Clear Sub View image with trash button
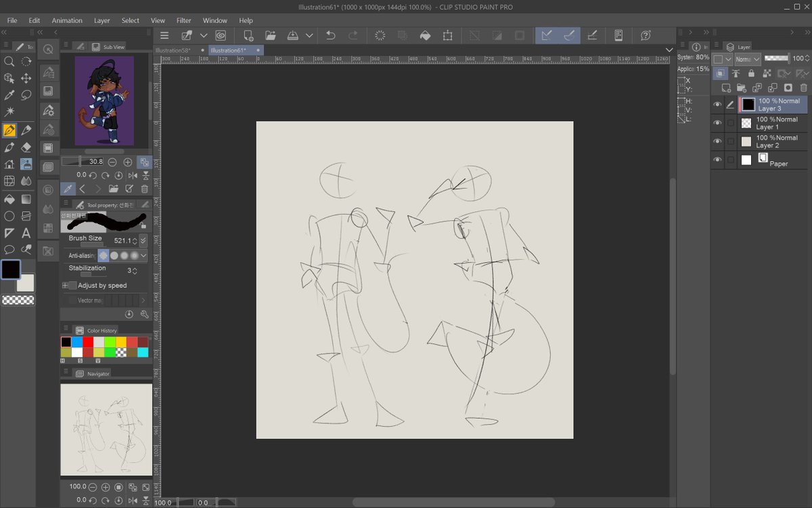This screenshot has height=508, width=812. (x=144, y=189)
